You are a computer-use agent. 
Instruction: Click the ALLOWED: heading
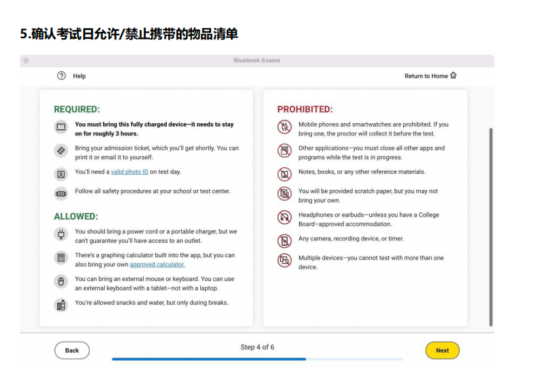[76, 216]
